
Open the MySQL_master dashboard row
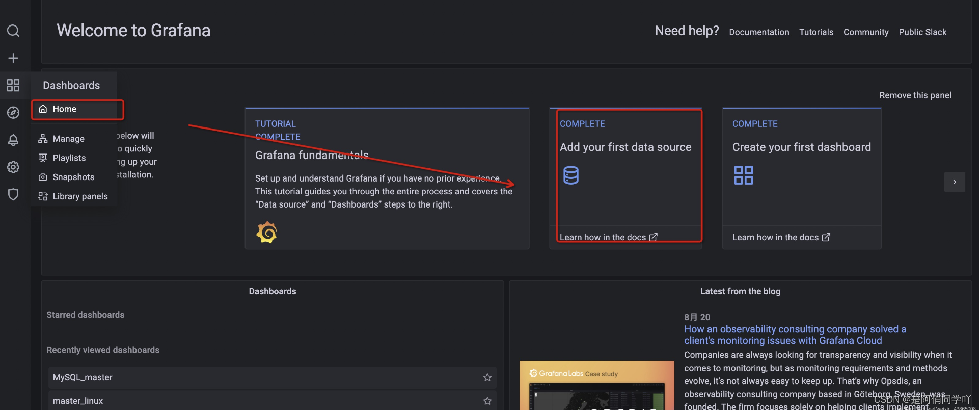[273, 377]
